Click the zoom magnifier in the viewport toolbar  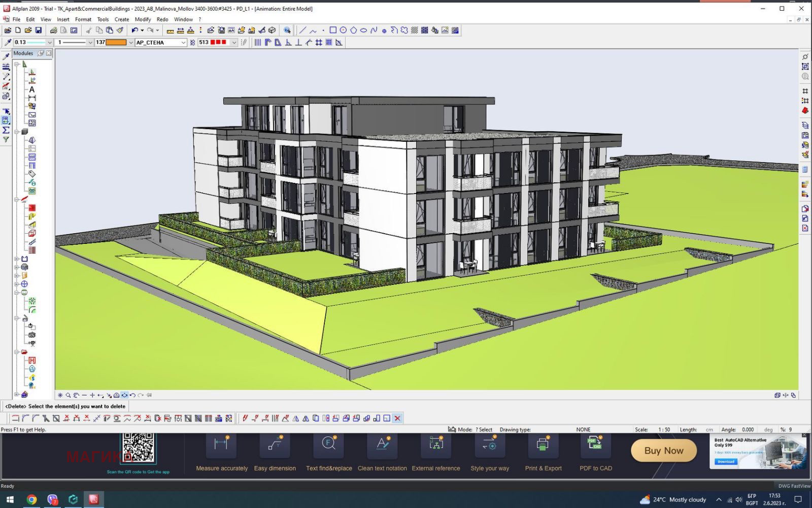point(68,395)
